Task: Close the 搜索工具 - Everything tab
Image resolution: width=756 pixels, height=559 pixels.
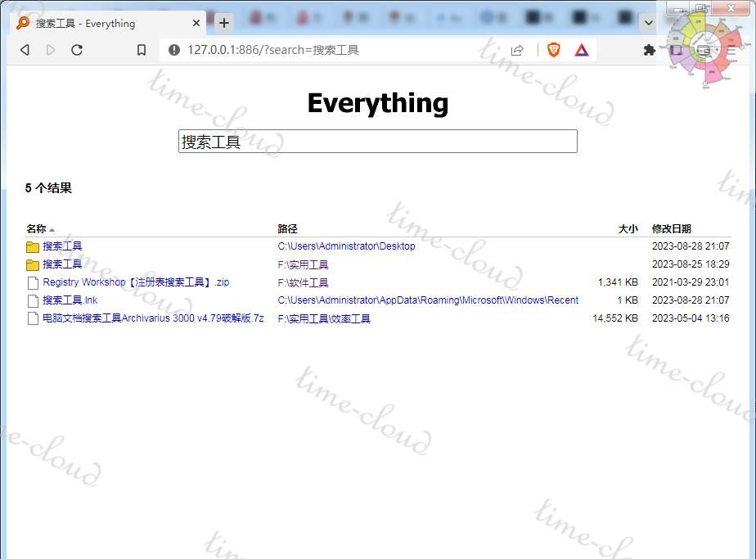Action: [x=196, y=23]
